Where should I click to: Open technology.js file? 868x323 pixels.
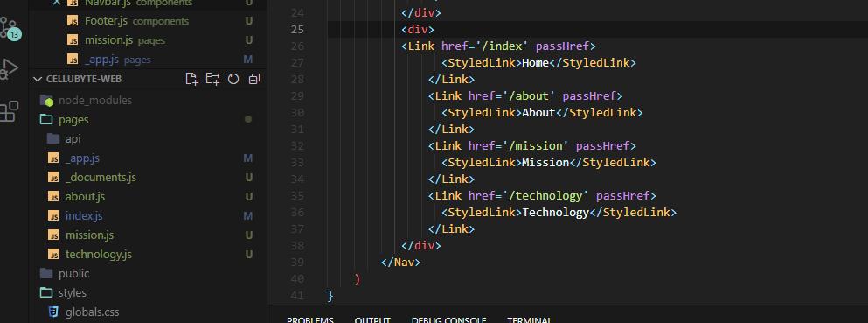(99, 255)
